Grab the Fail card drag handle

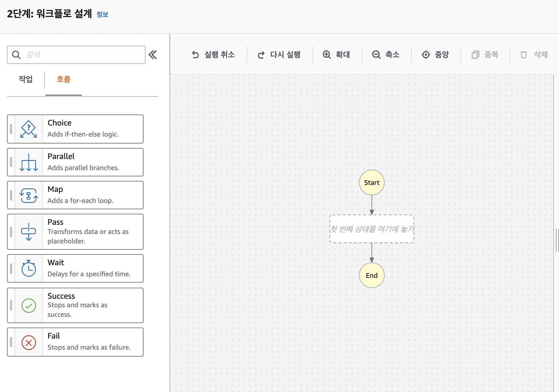[11, 342]
